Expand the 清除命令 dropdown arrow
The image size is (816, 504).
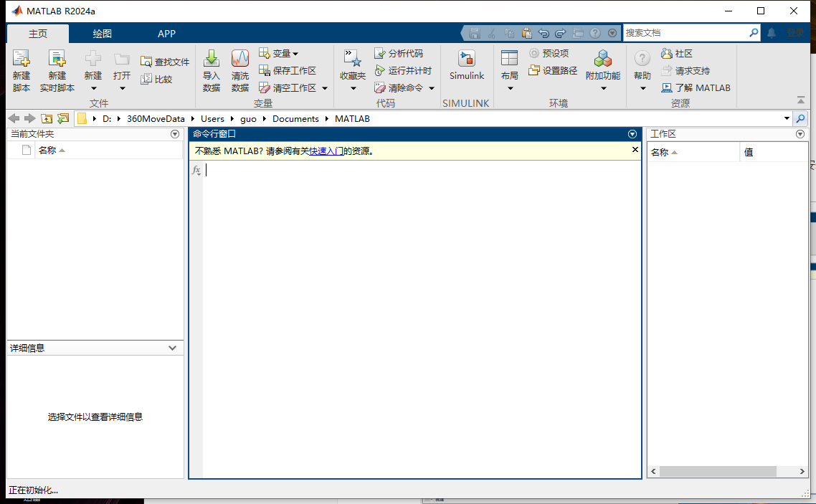[432, 88]
